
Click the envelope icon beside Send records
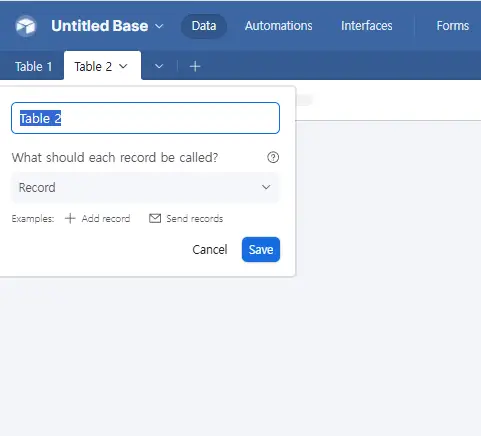(x=155, y=218)
